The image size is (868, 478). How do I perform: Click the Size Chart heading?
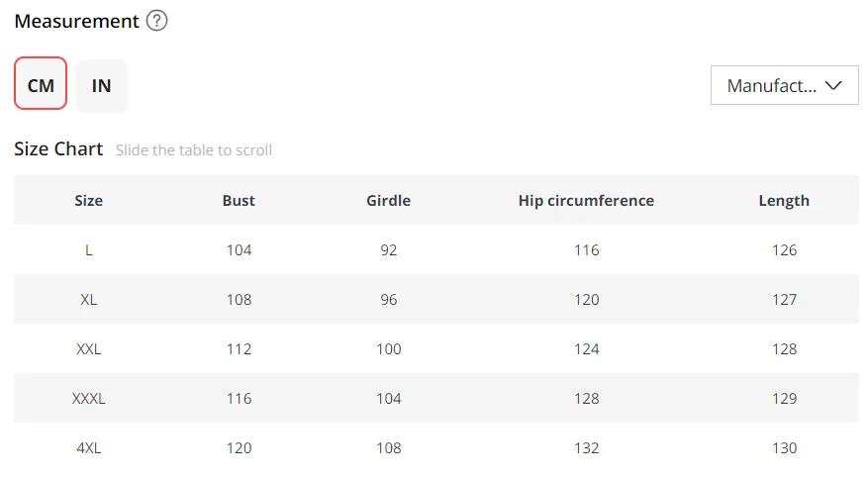pyautogui.click(x=58, y=148)
